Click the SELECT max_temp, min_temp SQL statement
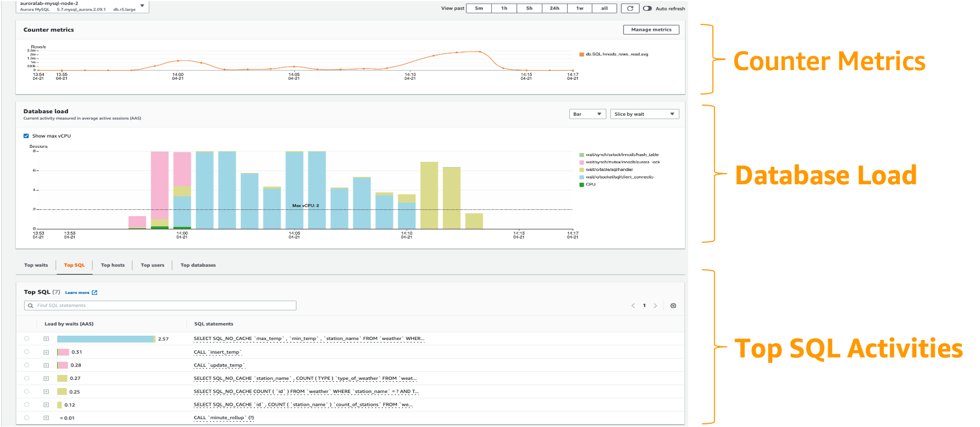The height and width of the screenshot is (427, 980). click(309, 339)
